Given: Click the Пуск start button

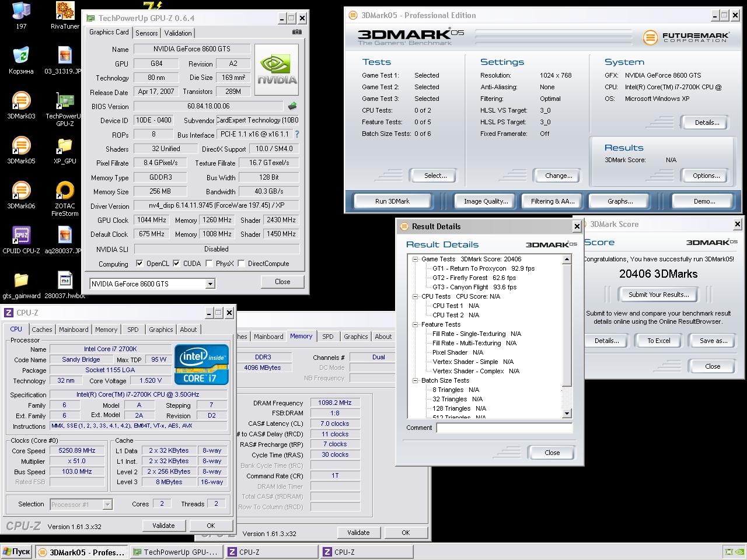Looking at the screenshot, I should tap(17, 552).
